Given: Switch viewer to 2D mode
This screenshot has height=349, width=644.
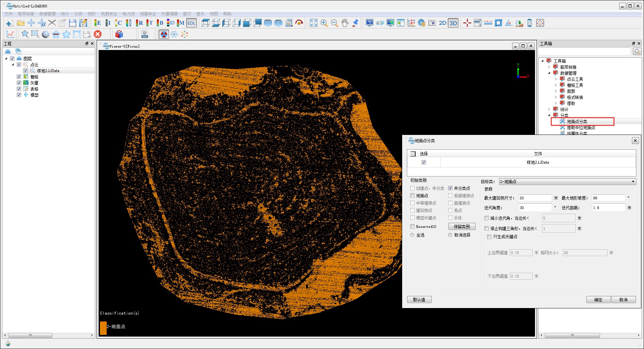Looking at the screenshot, I should pyautogui.click(x=442, y=23).
